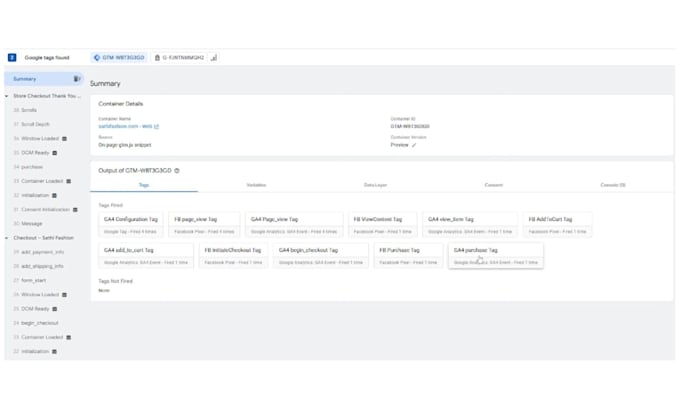Viewport: 680px width, 409px height.
Task: Click message icon beside Sathi Fashion Container Loaded
Action: [x=69, y=337]
